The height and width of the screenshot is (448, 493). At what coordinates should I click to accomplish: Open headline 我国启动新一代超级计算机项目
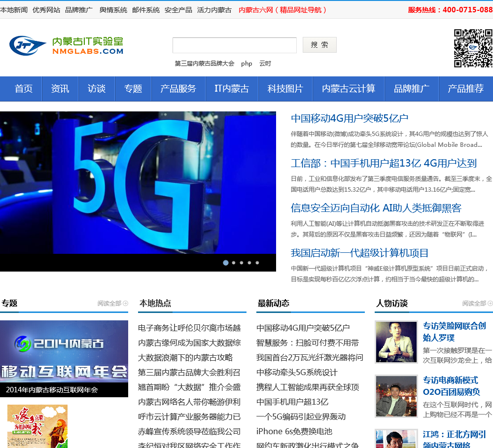coord(359,253)
